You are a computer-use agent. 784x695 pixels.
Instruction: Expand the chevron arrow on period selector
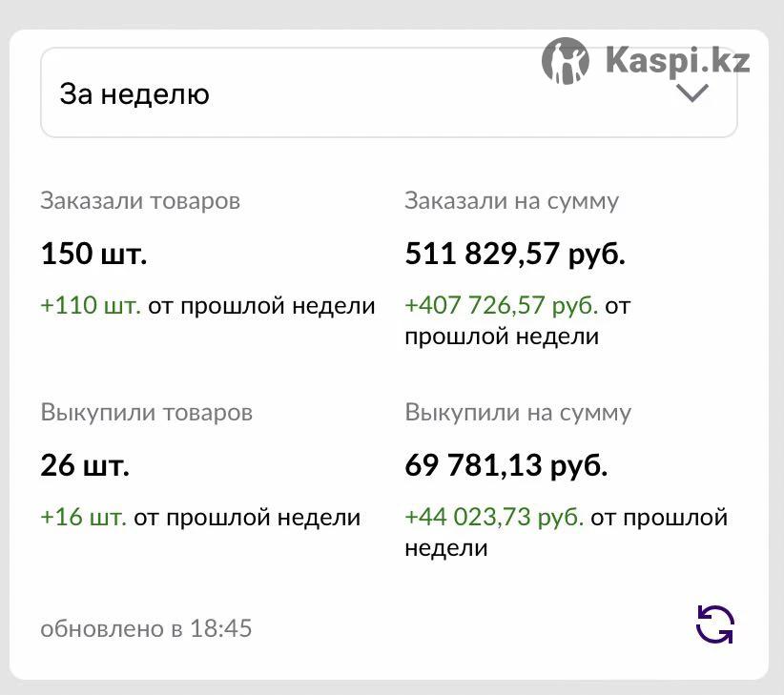pos(692,93)
